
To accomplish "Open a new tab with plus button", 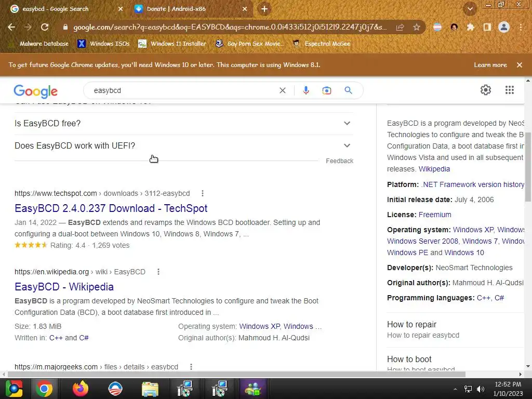I will [264, 9].
